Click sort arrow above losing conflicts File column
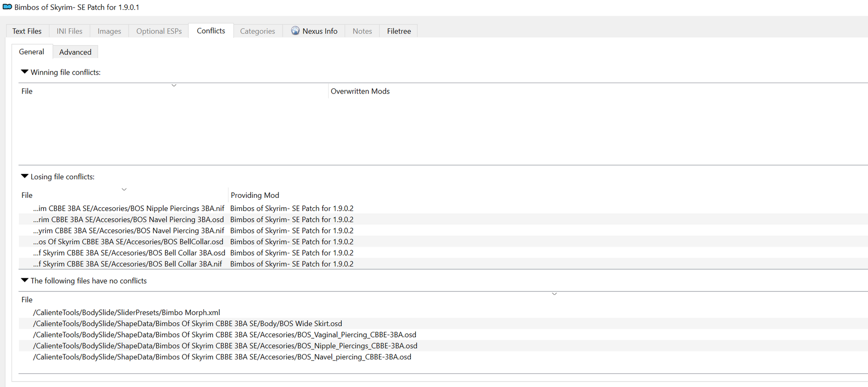 click(x=124, y=189)
